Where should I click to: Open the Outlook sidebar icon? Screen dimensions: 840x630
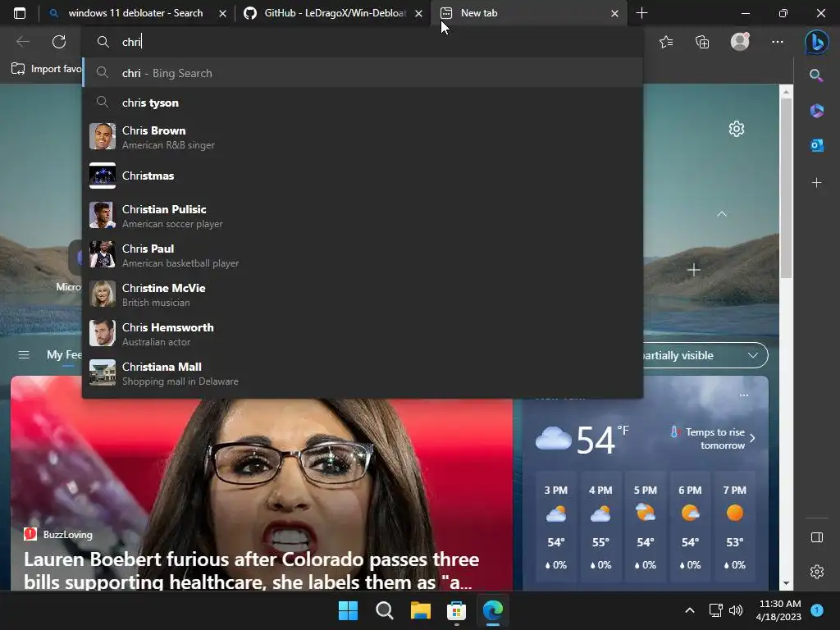816,145
